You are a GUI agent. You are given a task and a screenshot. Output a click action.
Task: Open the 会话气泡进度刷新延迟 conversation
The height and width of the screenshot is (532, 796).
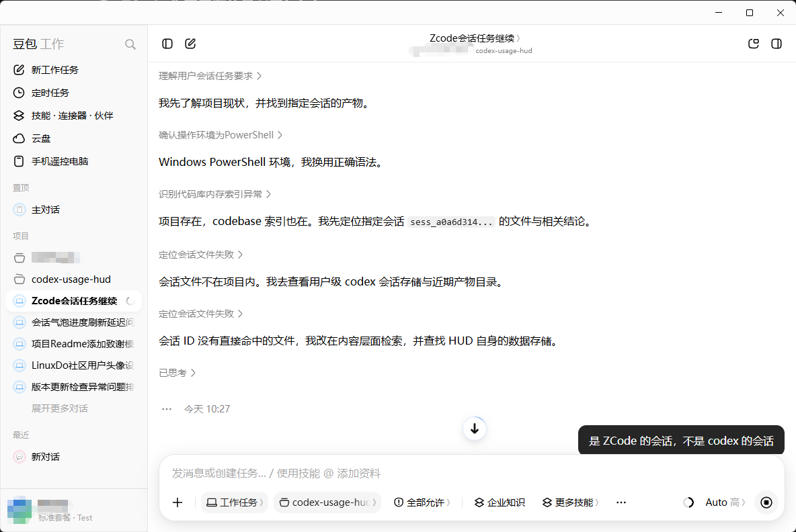point(73,322)
